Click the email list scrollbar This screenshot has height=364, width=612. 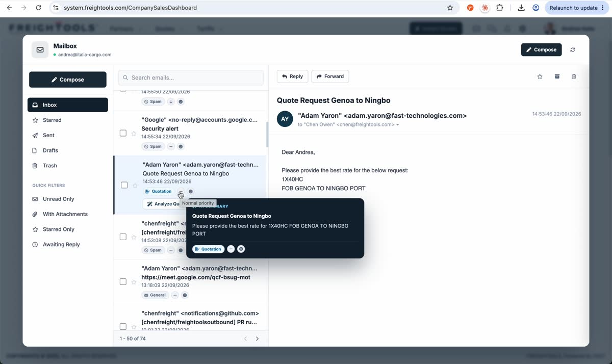pos(267,134)
